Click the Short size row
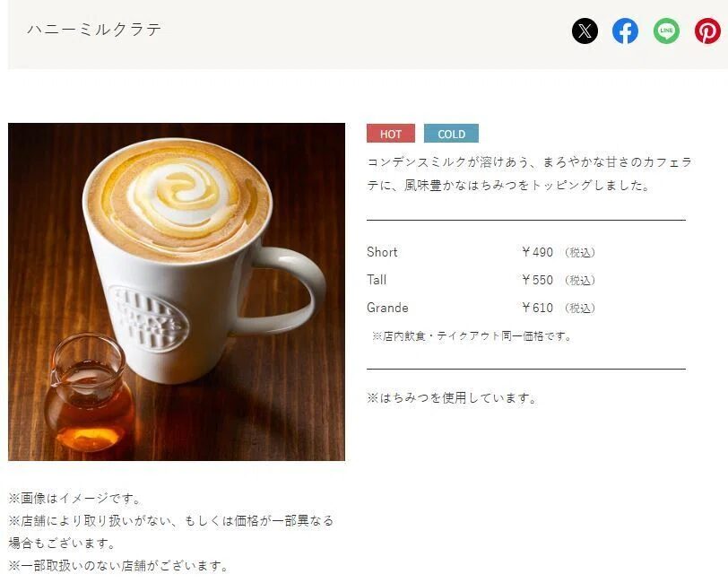The height and width of the screenshot is (583, 728). coord(481,252)
